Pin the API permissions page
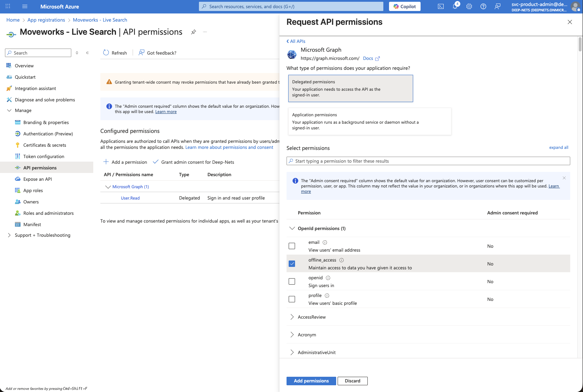 (194, 32)
